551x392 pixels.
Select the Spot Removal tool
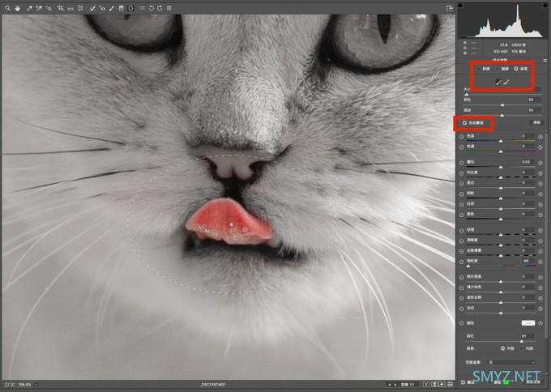92,8
